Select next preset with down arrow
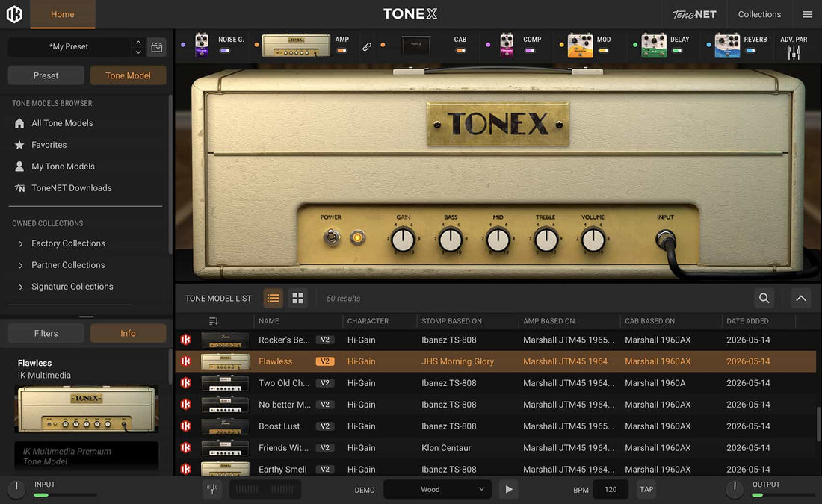The width and height of the screenshot is (822, 504). point(138,52)
